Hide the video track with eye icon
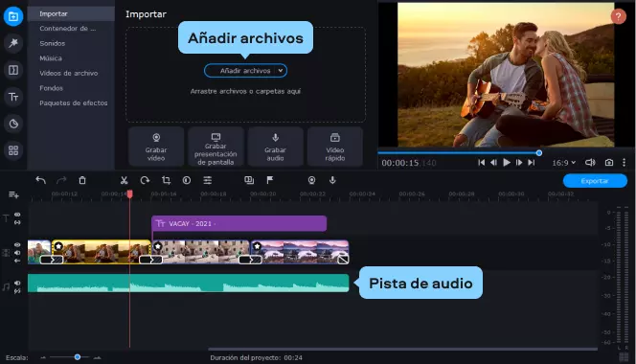 [17, 244]
